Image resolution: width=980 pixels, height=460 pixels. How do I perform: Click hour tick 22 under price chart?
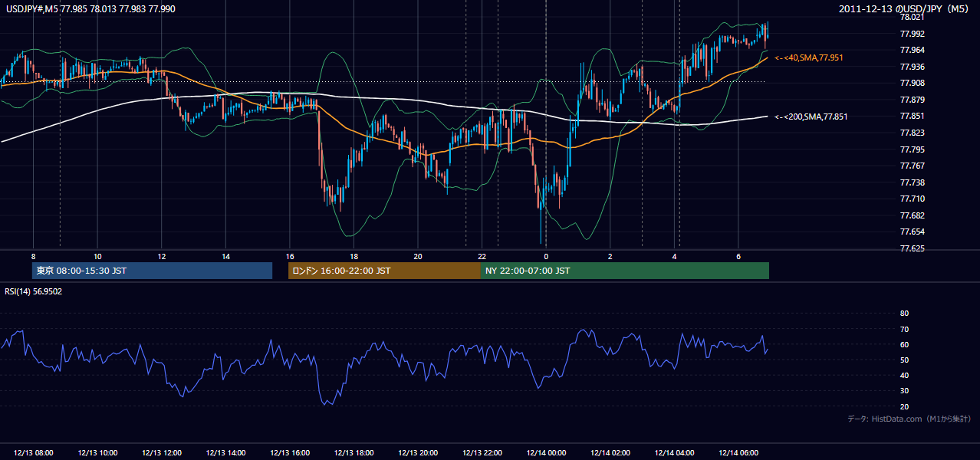[x=482, y=256]
